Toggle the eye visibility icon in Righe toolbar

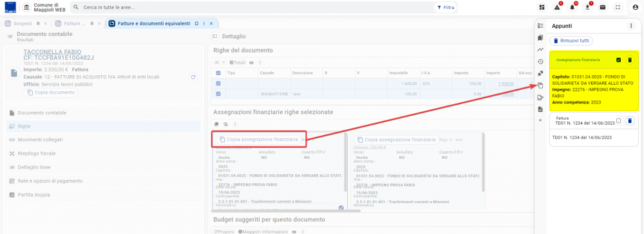coord(251,63)
